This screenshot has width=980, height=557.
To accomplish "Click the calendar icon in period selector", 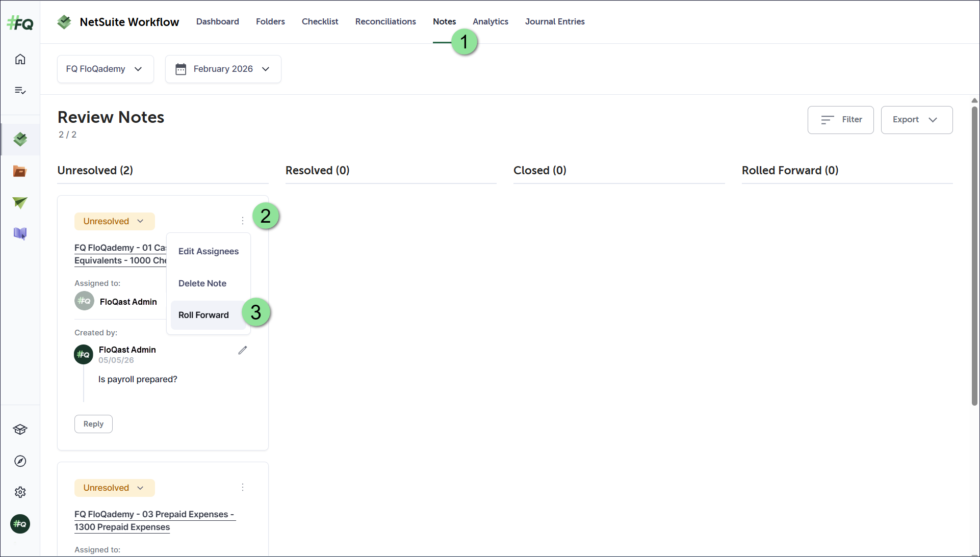I will (181, 69).
